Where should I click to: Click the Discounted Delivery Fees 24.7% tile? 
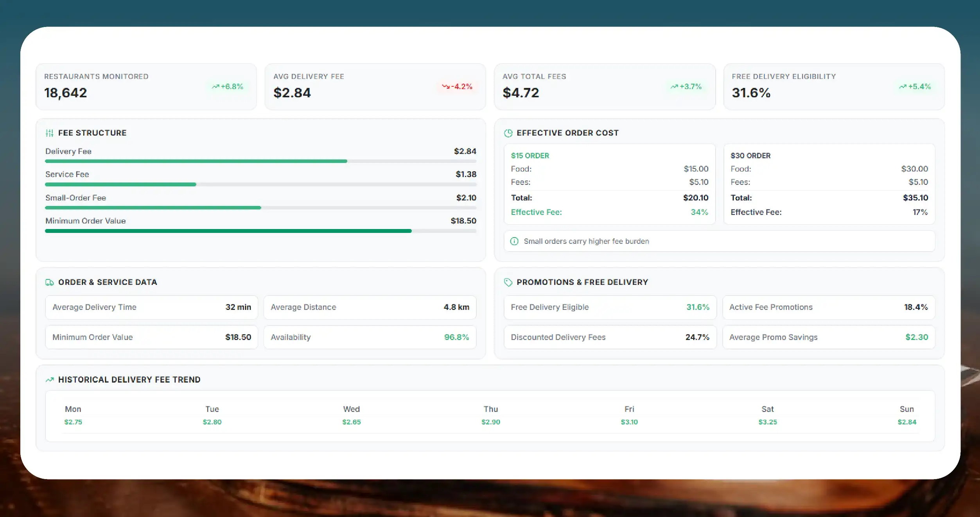click(x=610, y=337)
